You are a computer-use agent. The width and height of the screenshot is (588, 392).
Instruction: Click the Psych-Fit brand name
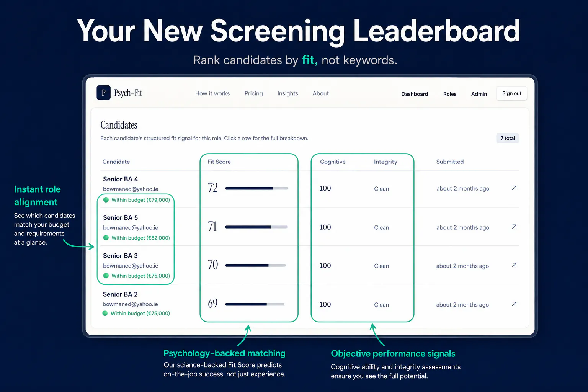click(128, 93)
